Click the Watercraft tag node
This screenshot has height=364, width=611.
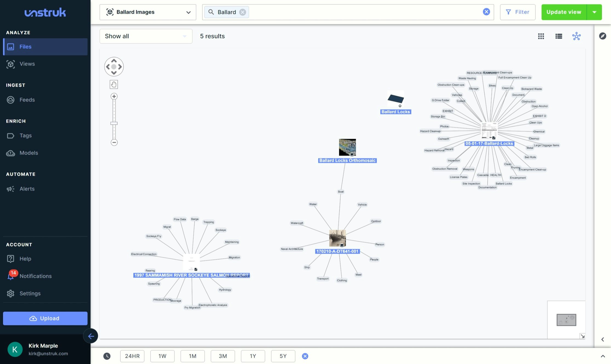click(x=297, y=223)
